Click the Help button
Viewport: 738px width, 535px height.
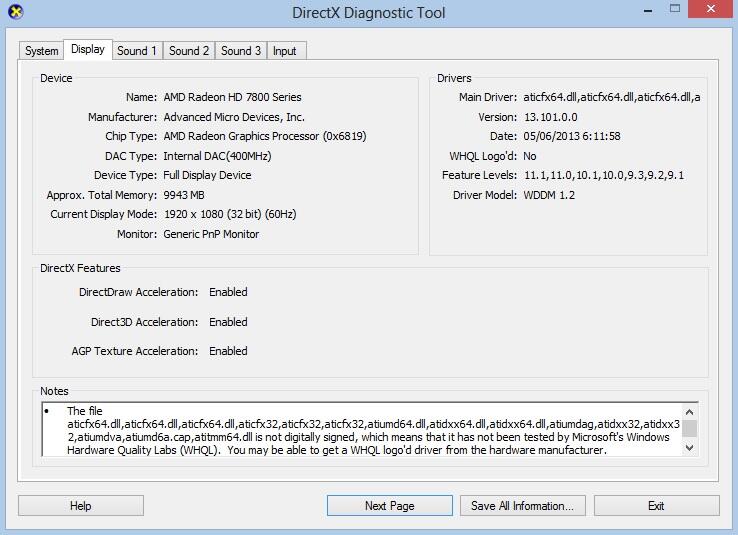[x=81, y=506]
